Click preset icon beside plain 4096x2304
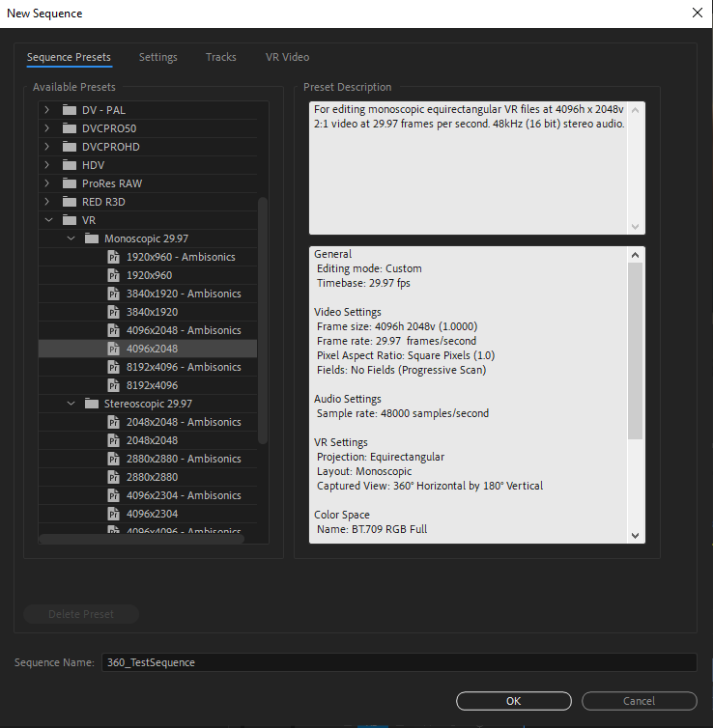The image size is (713, 728). [114, 514]
